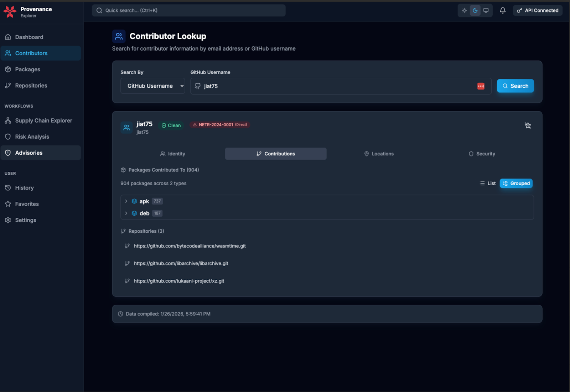Open Supply Chain Explorer workflow

[x=43, y=120]
